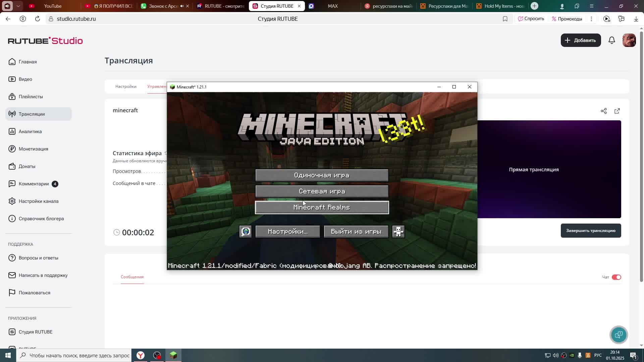Switch to the Настройки tab
This screenshot has width=644, height=362.
126,86
